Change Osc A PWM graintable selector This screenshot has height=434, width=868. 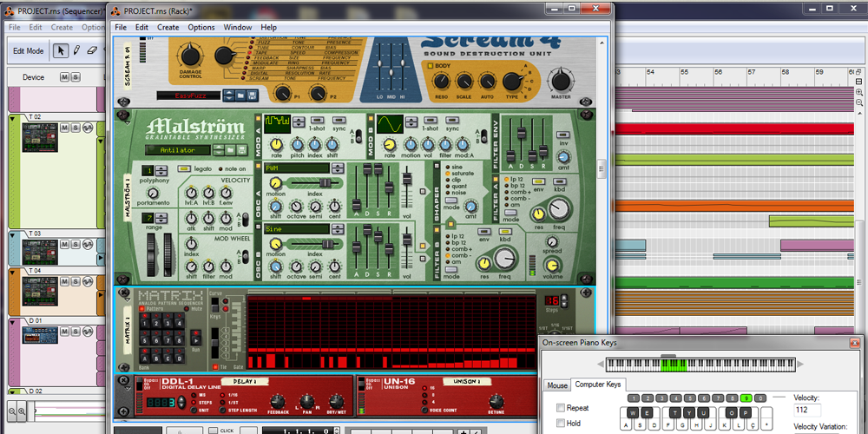point(337,168)
